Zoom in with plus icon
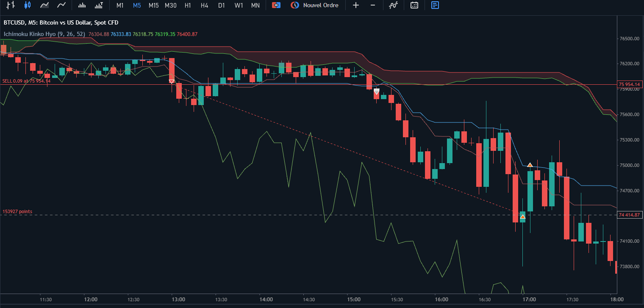Image resolution: width=644 pixels, height=308 pixels. (x=356, y=5)
